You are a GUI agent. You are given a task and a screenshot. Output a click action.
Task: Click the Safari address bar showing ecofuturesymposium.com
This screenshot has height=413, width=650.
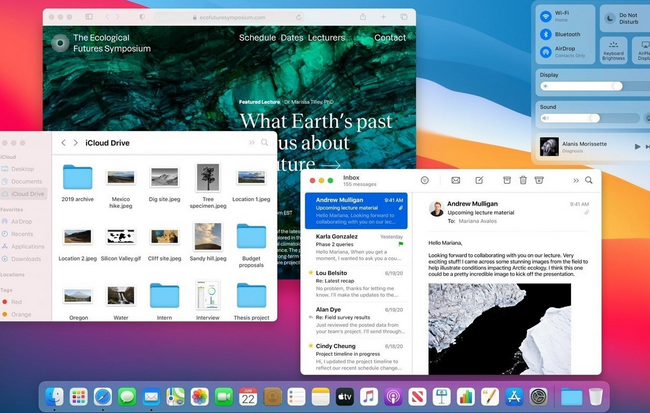click(x=229, y=17)
